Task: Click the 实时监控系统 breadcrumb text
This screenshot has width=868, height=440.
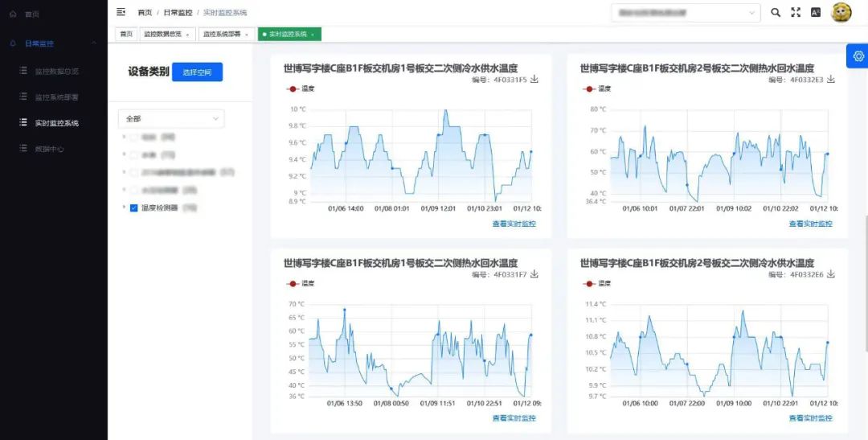Action: click(225, 12)
